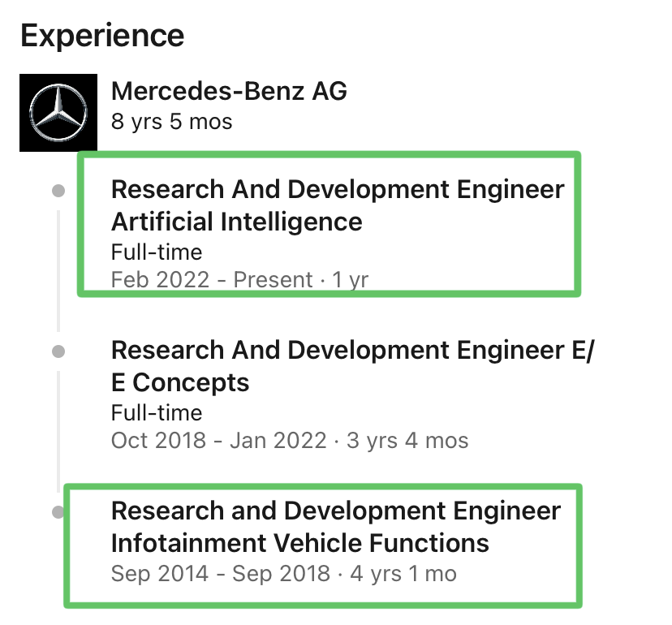This screenshot has height=625, width=672.
Task: Click the Oct 2018 - Jan 2022 date range
Action: (x=219, y=441)
